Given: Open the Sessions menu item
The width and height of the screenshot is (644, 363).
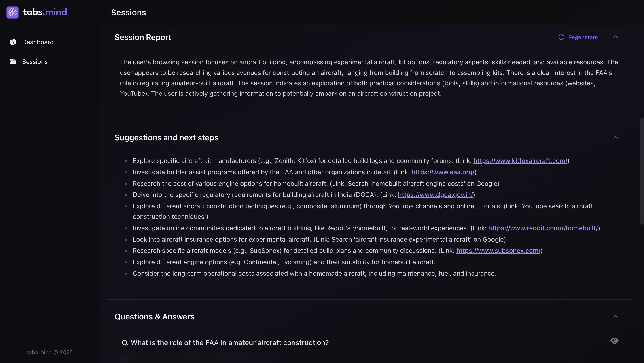Looking at the screenshot, I should point(35,62).
